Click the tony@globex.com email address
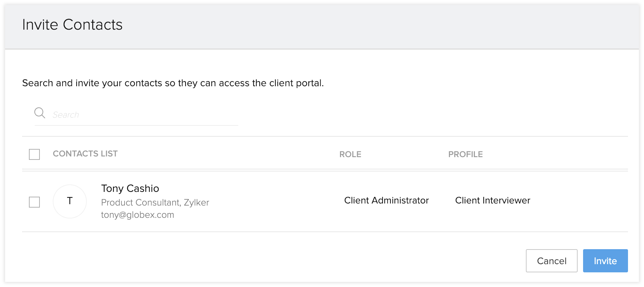 pyautogui.click(x=138, y=215)
